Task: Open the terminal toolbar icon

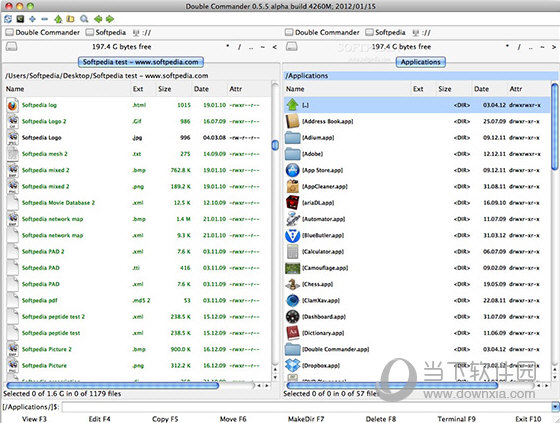Action: pyautogui.click(x=20, y=19)
